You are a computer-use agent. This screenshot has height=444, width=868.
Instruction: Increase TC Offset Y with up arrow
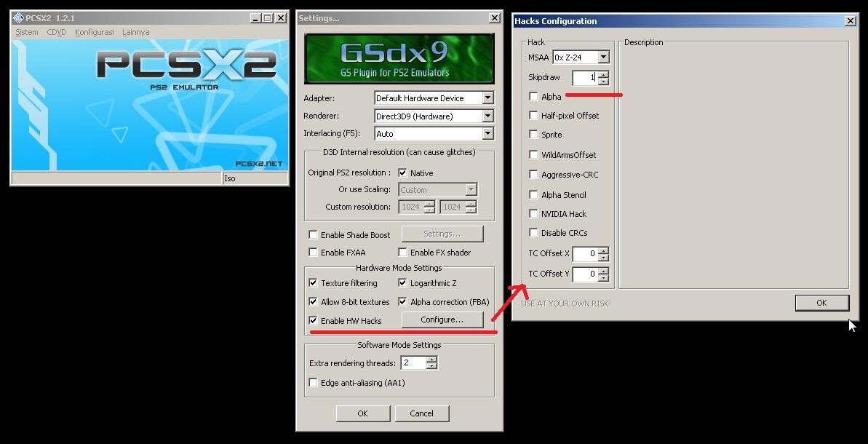603,271
